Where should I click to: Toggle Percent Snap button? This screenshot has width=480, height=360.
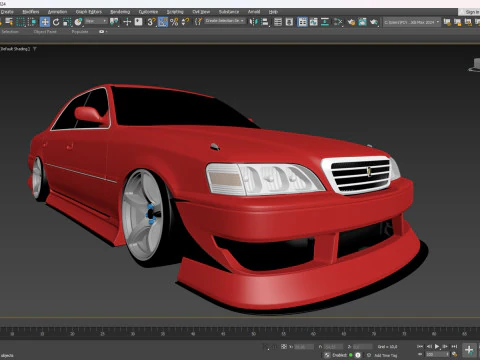click(x=174, y=22)
